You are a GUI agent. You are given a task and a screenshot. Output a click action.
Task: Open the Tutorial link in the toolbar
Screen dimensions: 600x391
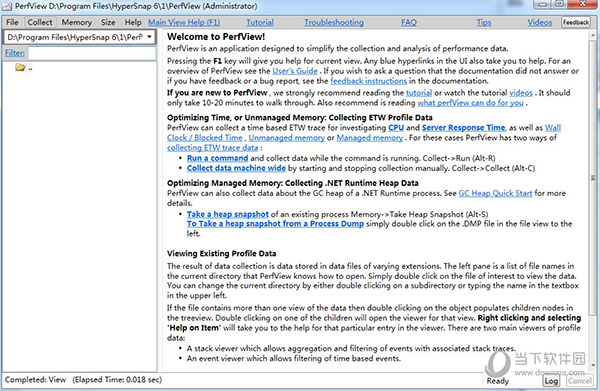click(260, 22)
